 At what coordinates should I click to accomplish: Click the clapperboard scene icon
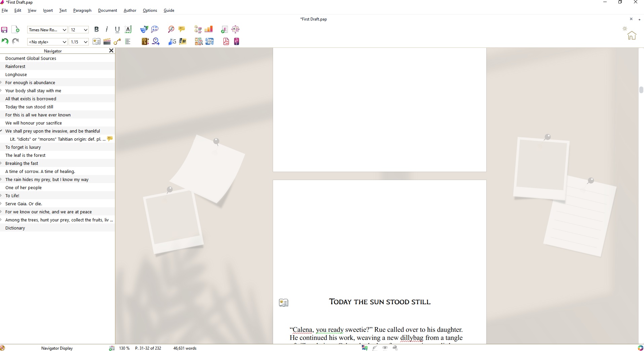pyautogui.click(x=107, y=42)
